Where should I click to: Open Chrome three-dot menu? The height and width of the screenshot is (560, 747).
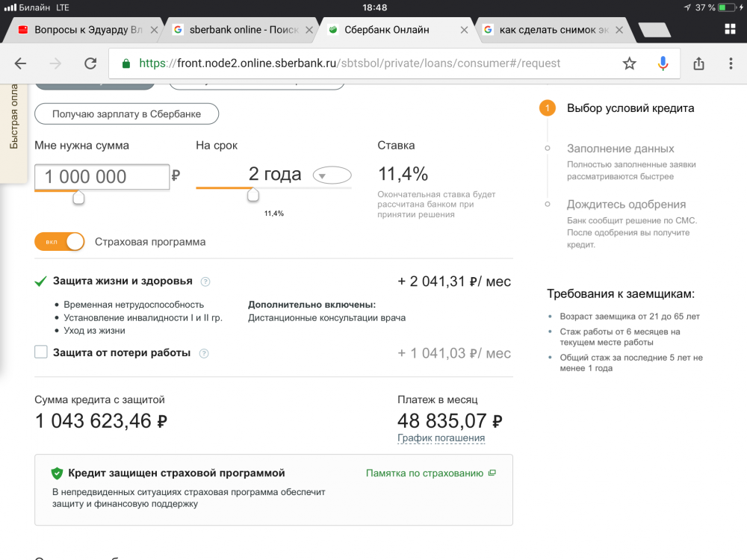coord(731,63)
